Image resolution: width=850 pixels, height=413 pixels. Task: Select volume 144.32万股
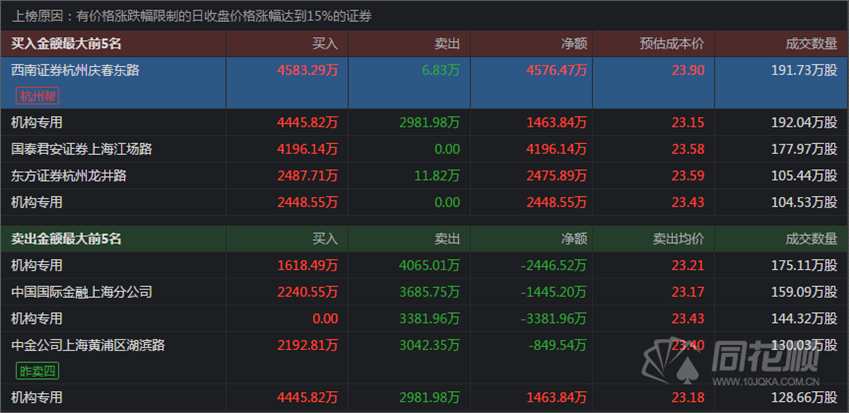point(804,318)
